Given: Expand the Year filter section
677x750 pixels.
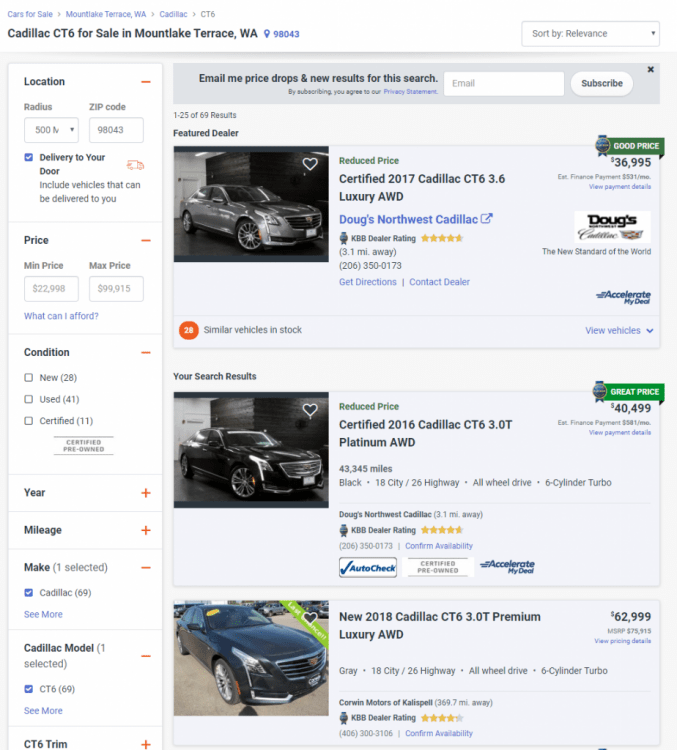Looking at the screenshot, I should tap(146, 493).
